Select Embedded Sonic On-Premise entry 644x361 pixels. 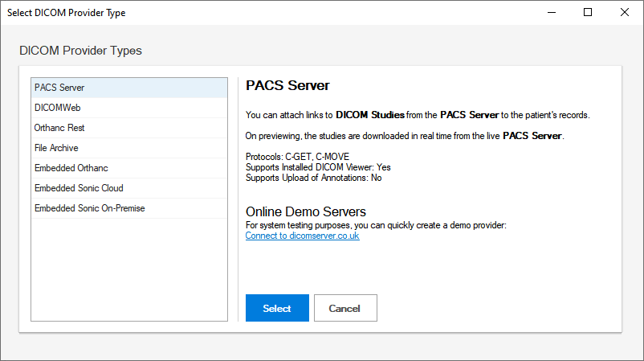(x=89, y=208)
